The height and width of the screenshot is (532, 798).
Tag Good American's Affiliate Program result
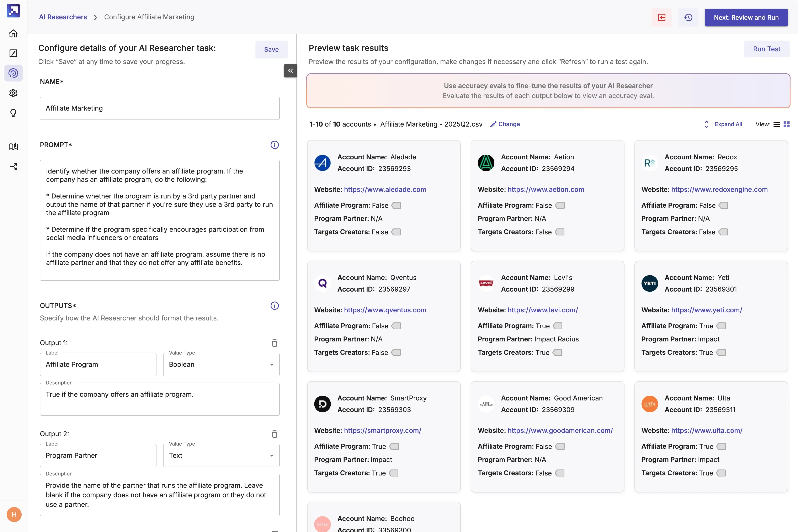[x=559, y=446]
